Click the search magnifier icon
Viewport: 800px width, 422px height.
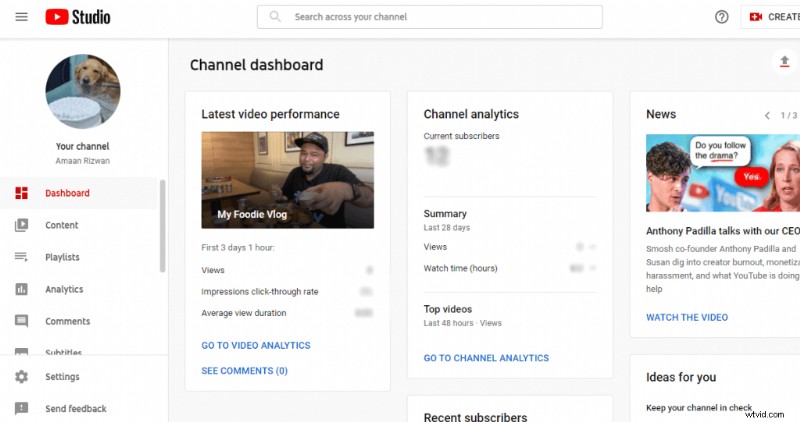pyautogui.click(x=275, y=17)
